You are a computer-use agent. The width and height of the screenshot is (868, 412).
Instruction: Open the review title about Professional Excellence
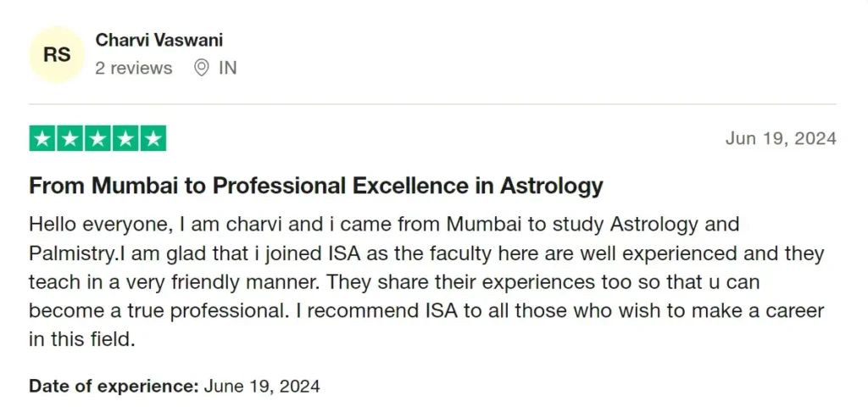click(x=315, y=187)
